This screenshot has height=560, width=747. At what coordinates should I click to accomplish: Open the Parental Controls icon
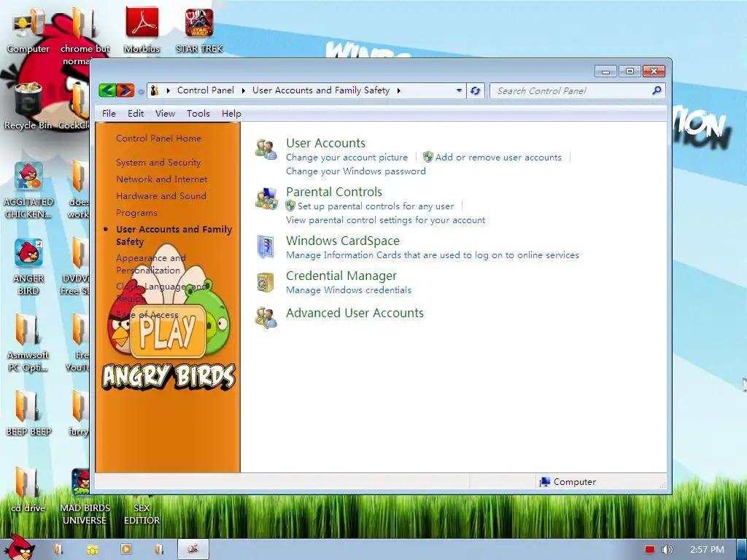click(x=266, y=198)
